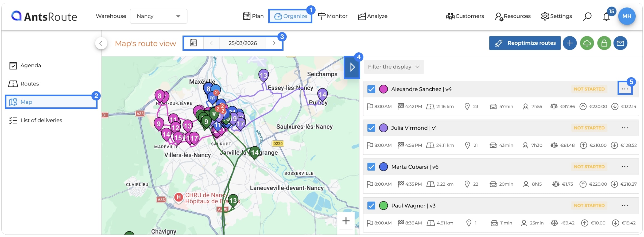Open the Resources menu
The image size is (644, 237).
coord(513,16)
